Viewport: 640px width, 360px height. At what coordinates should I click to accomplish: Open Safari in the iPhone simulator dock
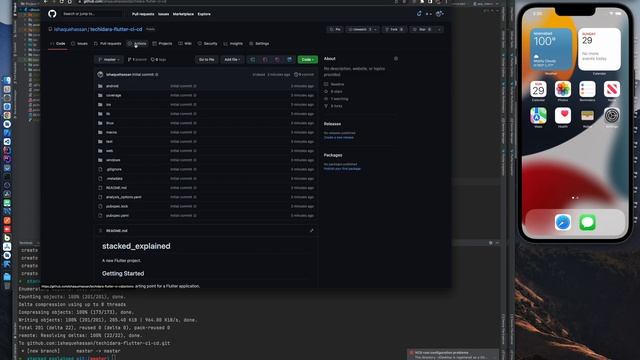[x=562, y=222]
